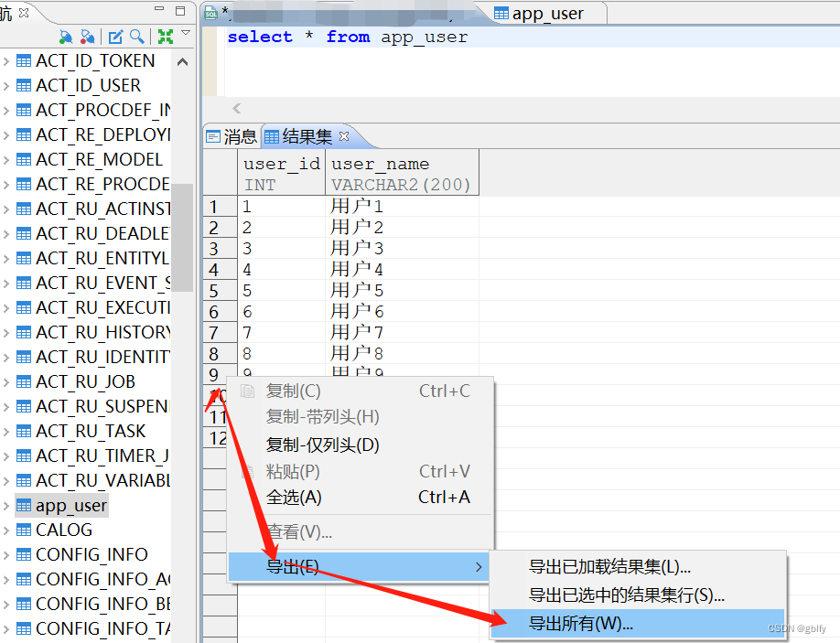This screenshot has height=643, width=840.
Task: Choose 查看(V)... in context menu
Action: tap(360, 532)
